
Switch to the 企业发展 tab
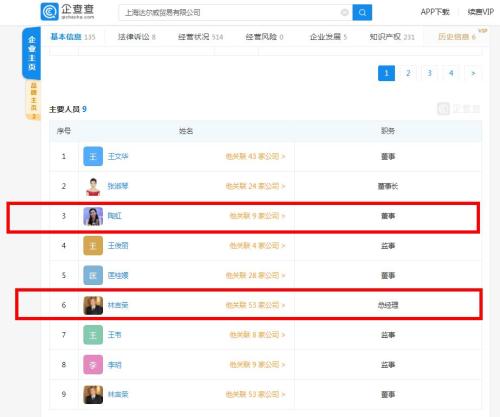(x=328, y=37)
